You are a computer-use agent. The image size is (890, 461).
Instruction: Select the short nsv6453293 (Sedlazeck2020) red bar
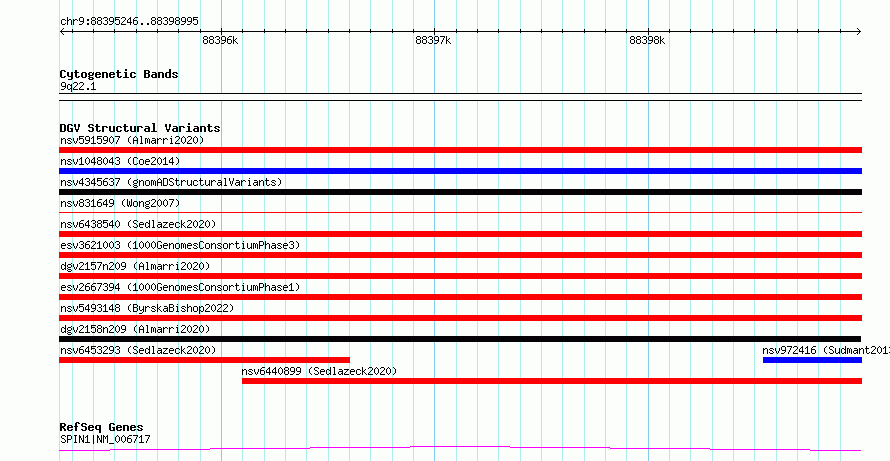204,360
